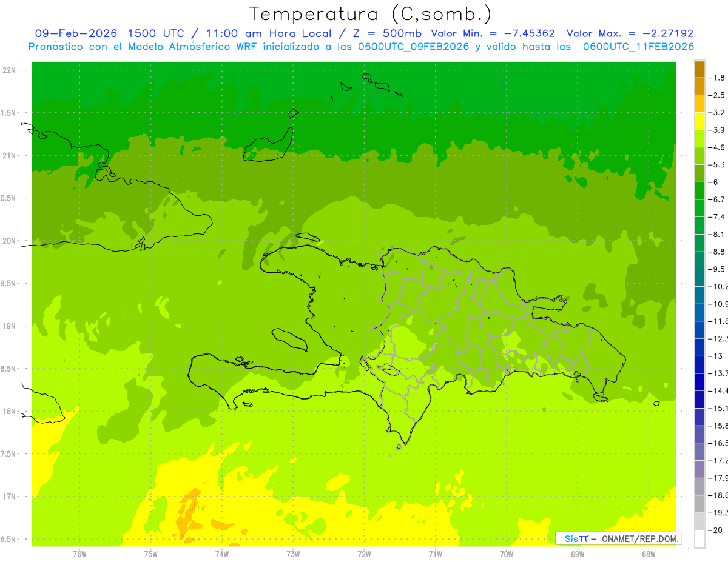Pick the lime swatch between -3.9 and -4.6
728x562 pixels.
(699, 139)
